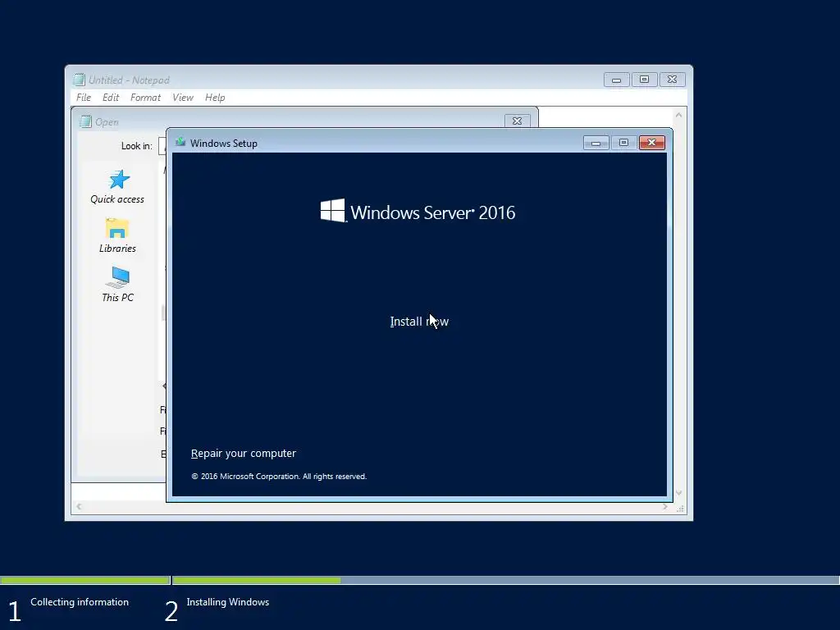Viewport: 840px width, 630px height.
Task: Select Quick access in Open dialog
Action: (117, 187)
